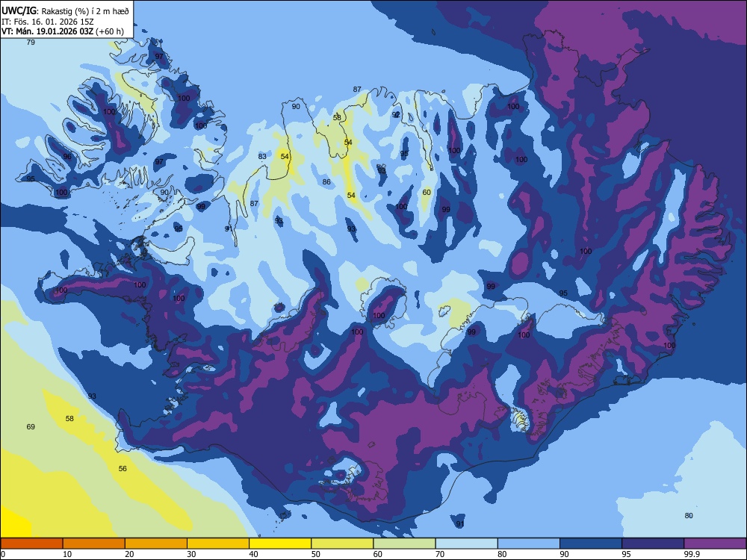Screen dimensions: 747x560
Task: Click the '10' legend scale label
Action: point(67,554)
